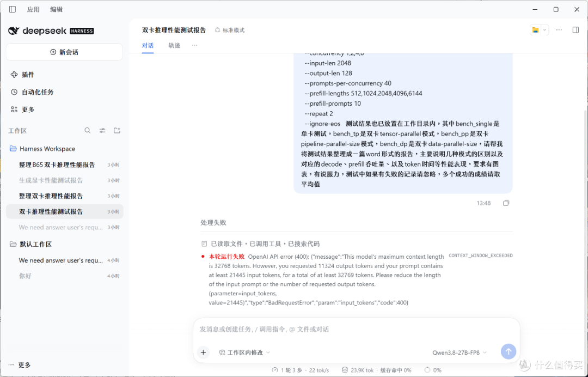
Task: Expand 已读取文件，已调用工具 step summary
Action: pyautogui.click(x=261, y=244)
